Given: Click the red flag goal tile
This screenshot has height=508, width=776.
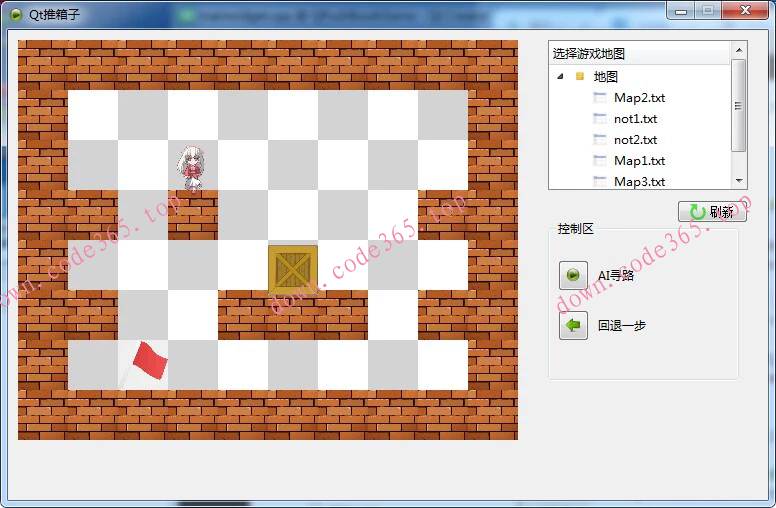Looking at the screenshot, I should click(x=146, y=362).
